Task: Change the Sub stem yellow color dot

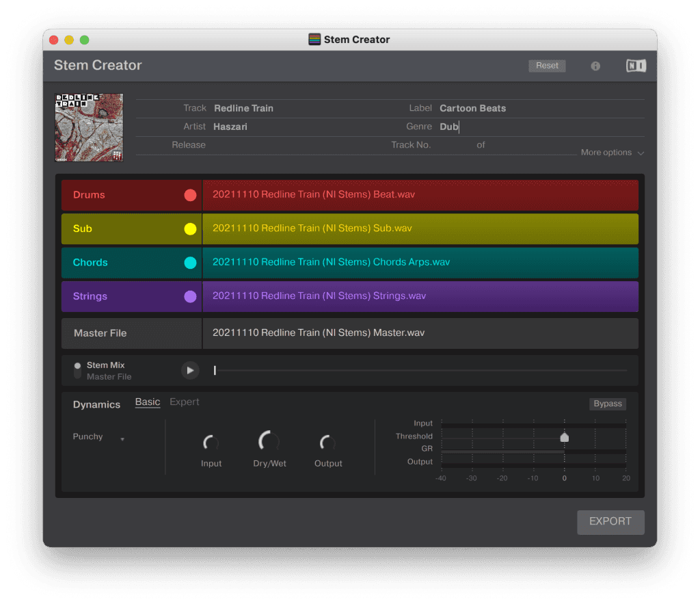Action: (190, 228)
